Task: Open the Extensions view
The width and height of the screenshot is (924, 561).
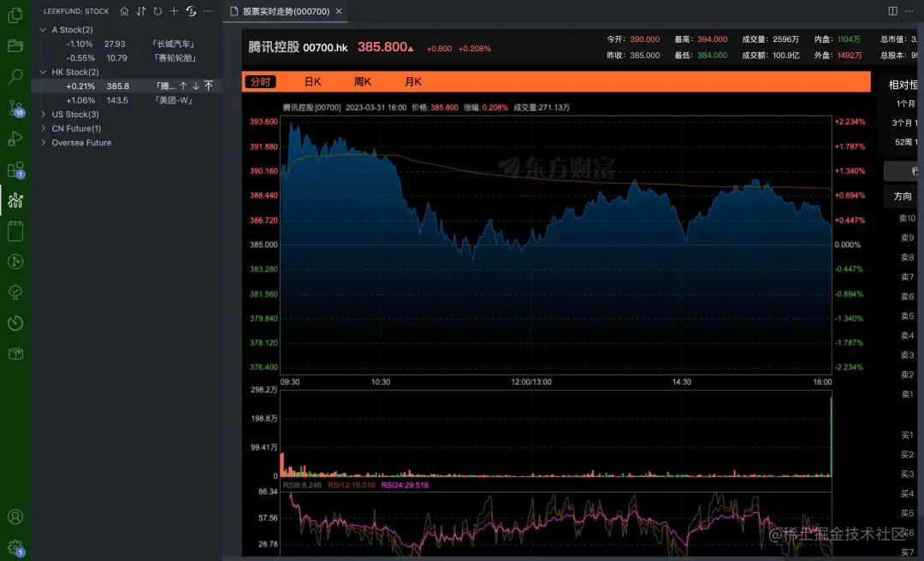Action: pos(15,169)
